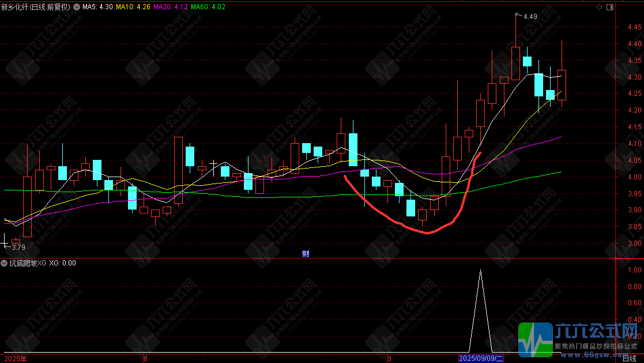Select the MA60: 4.02 label

click(208, 7)
